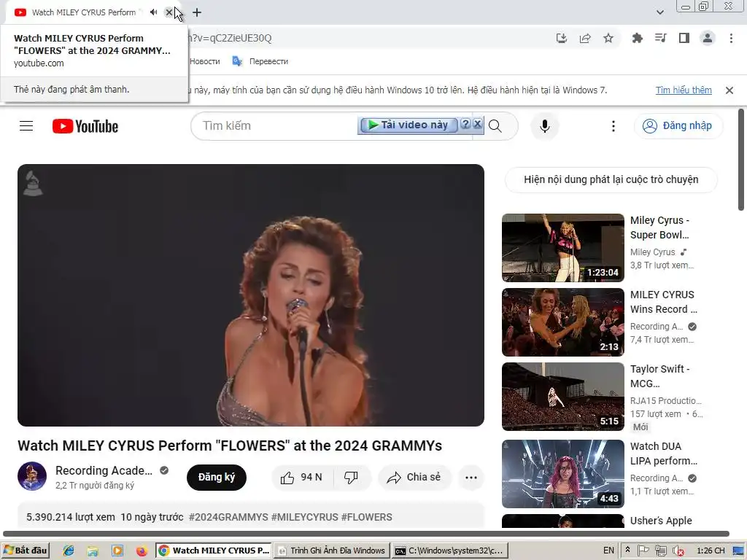Click the install page download icon
The image size is (747, 560).
[x=562, y=38]
